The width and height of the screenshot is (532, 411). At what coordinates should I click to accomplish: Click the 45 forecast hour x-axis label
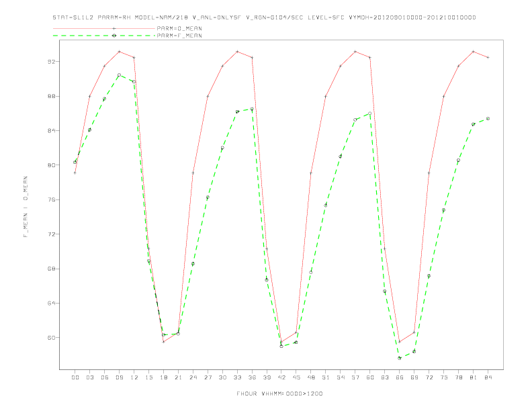296,377
